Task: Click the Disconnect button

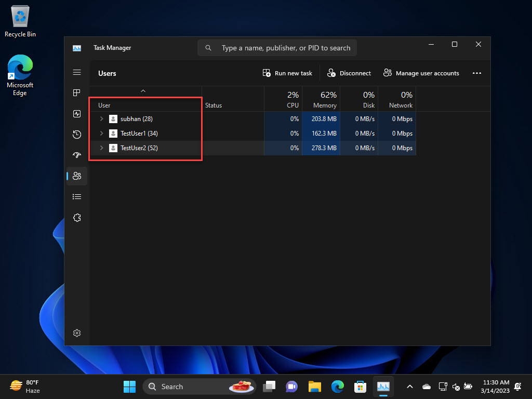Action: pyautogui.click(x=349, y=73)
